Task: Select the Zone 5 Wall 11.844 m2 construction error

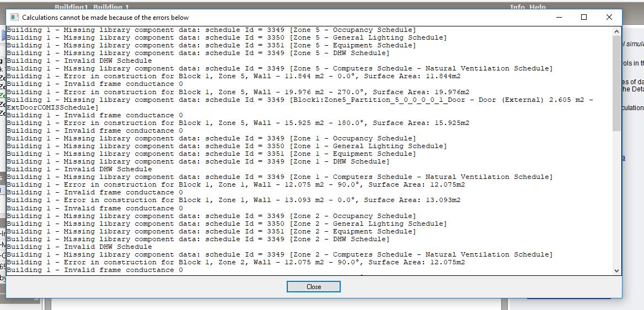Action: coord(233,77)
